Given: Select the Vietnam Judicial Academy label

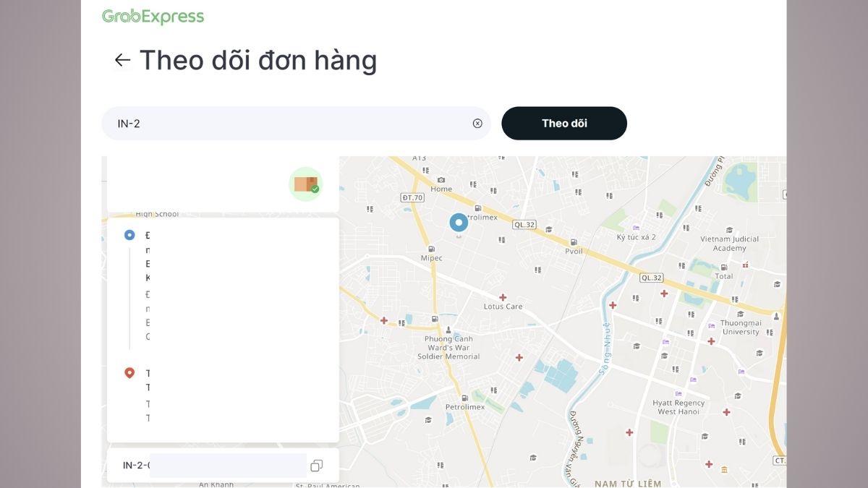Looking at the screenshot, I should [x=729, y=244].
